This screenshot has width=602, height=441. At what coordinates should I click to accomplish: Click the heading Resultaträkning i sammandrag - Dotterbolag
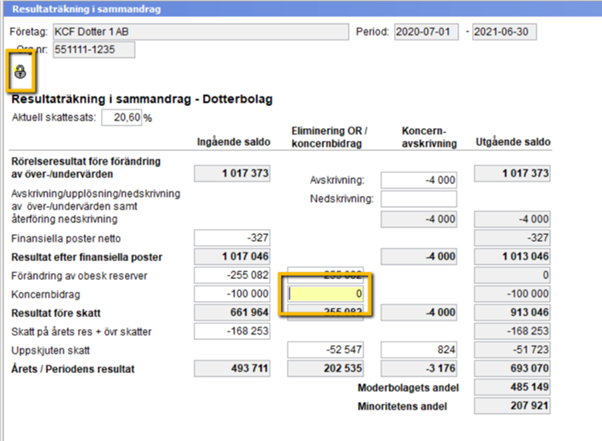click(x=142, y=99)
